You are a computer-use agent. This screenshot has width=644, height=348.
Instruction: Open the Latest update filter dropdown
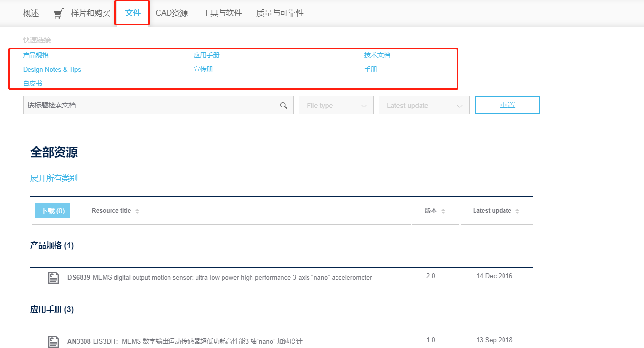424,106
